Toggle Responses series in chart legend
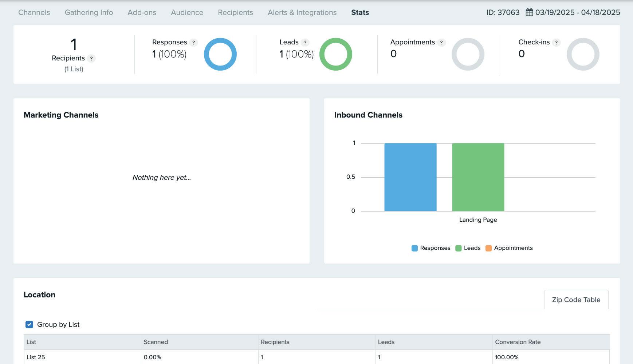 coord(431,248)
